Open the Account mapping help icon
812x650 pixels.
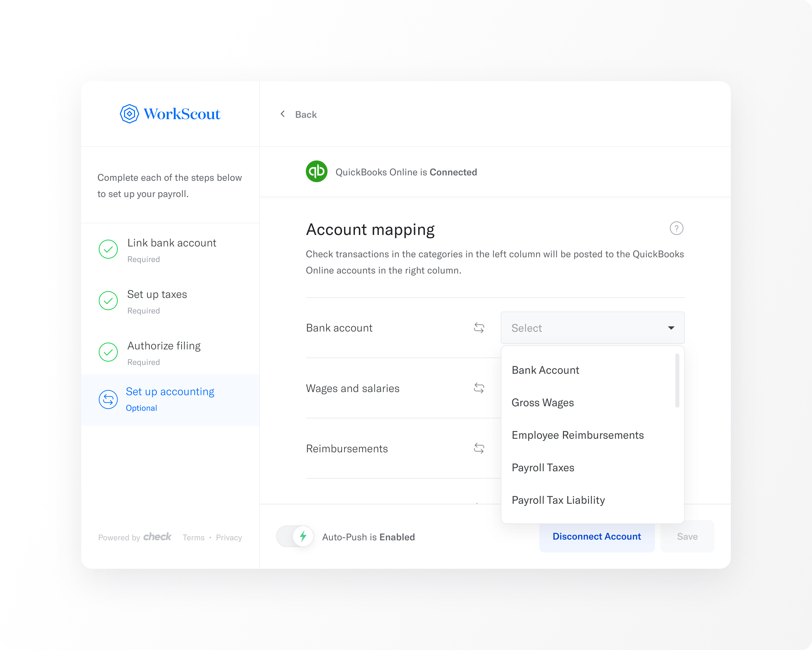tap(676, 229)
